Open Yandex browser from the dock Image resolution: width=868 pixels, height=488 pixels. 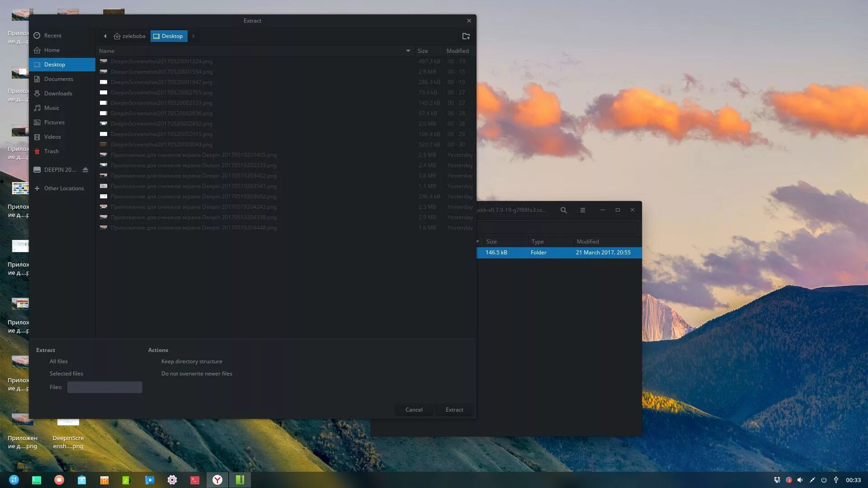coord(217,480)
